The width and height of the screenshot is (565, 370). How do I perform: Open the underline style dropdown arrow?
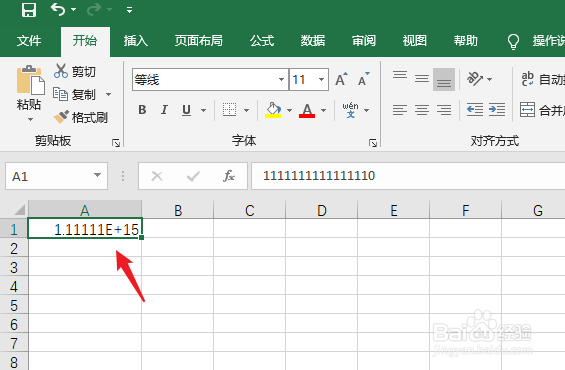click(x=204, y=110)
